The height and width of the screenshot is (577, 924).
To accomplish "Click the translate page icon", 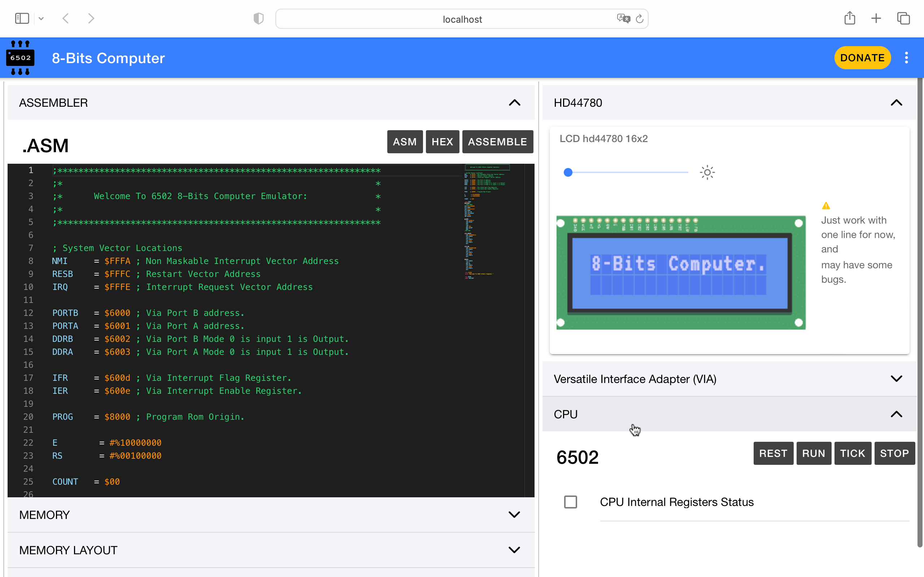I will [623, 18].
